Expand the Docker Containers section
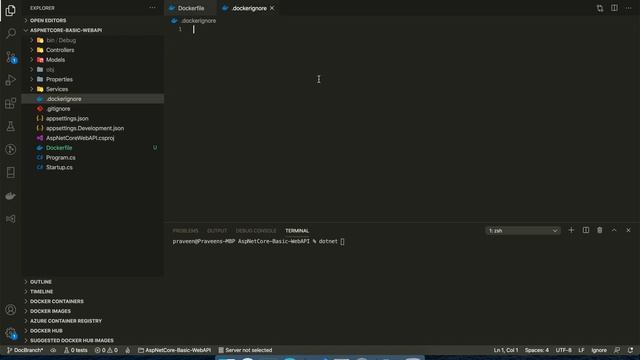This screenshot has width=640, height=360. [93, 301]
